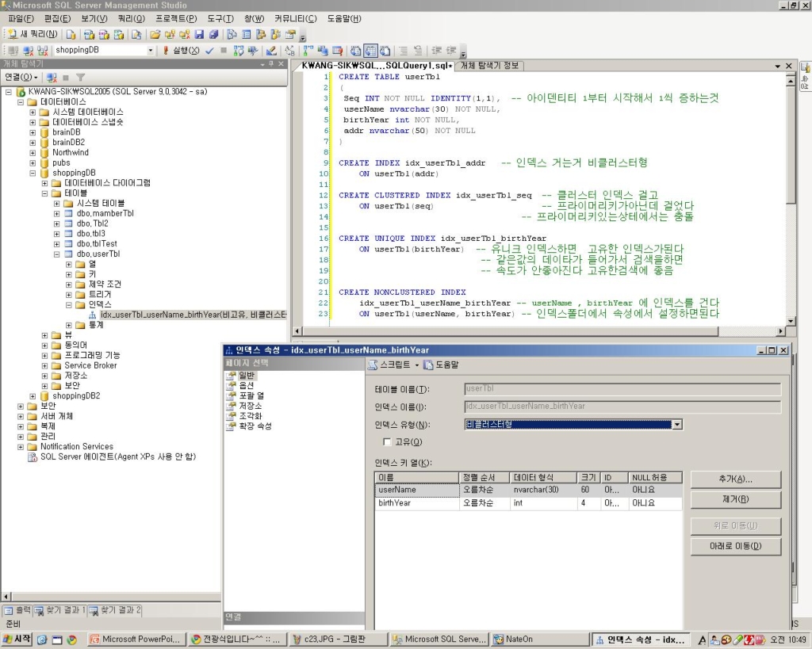
Task: Select the 조각화 page in index properties
Action: pos(251,416)
